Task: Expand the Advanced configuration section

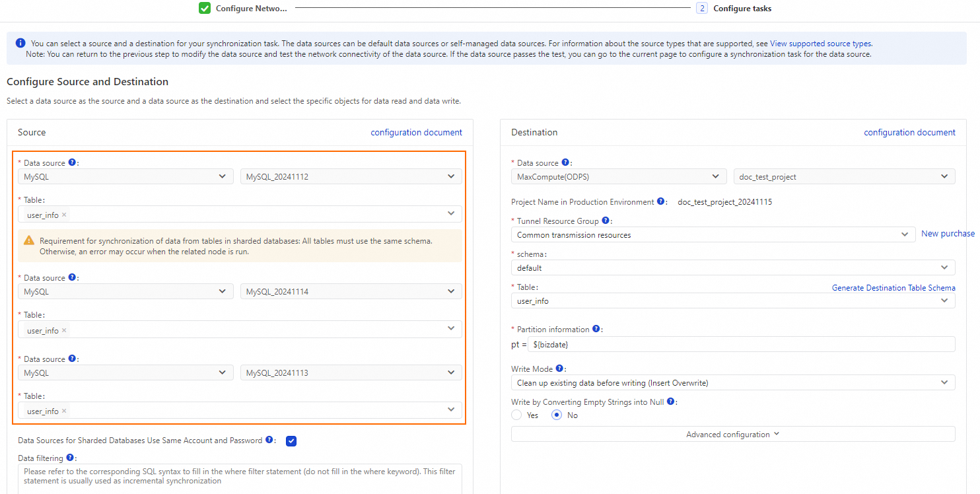Action: click(733, 434)
